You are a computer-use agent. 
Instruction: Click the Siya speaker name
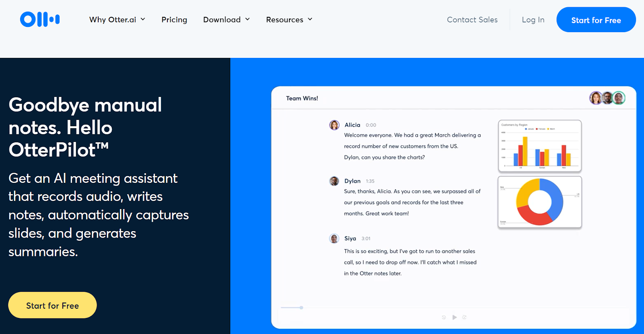(x=350, y=238)
